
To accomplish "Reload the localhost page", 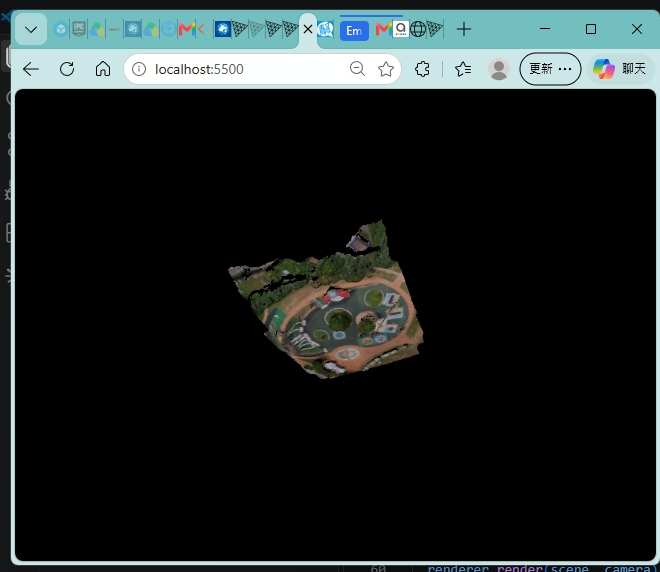I will pyautogui.click(x=67, y=69).
